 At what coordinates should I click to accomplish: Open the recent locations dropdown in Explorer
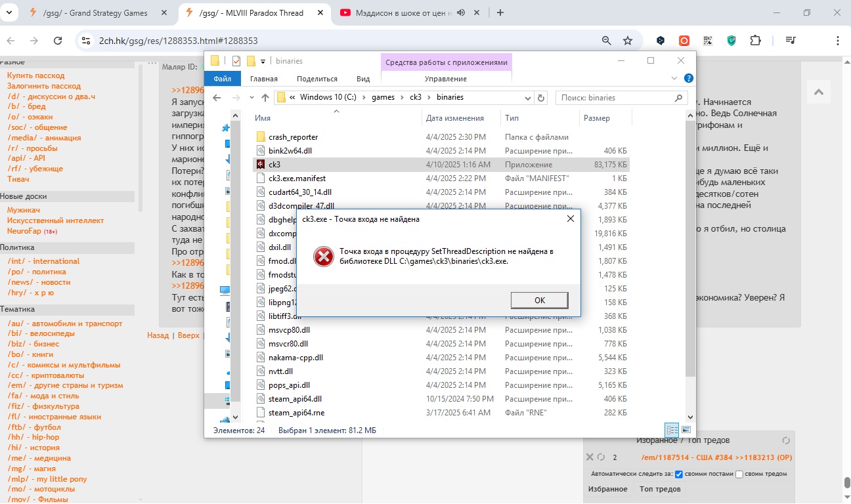tap(250, 98)
